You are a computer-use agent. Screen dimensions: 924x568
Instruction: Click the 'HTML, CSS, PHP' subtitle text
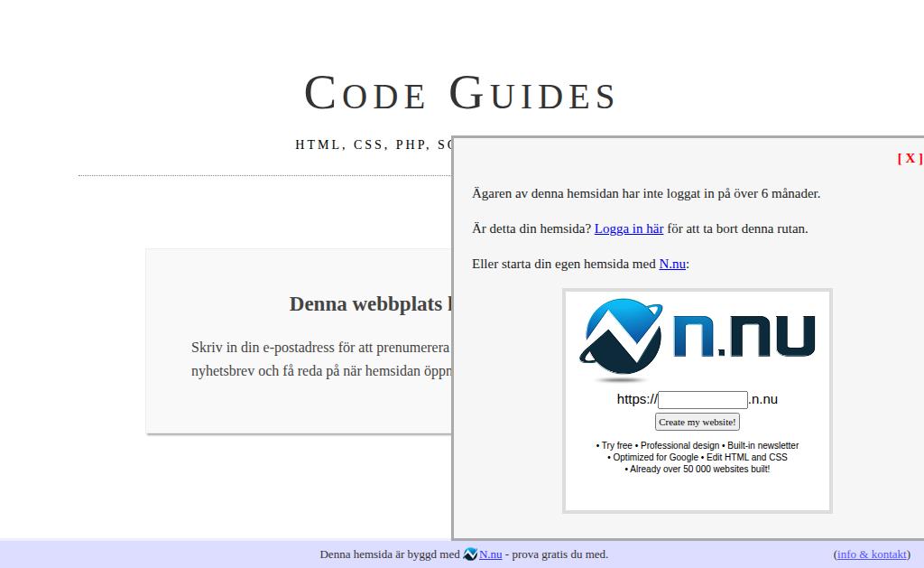(x=373, y=145)
